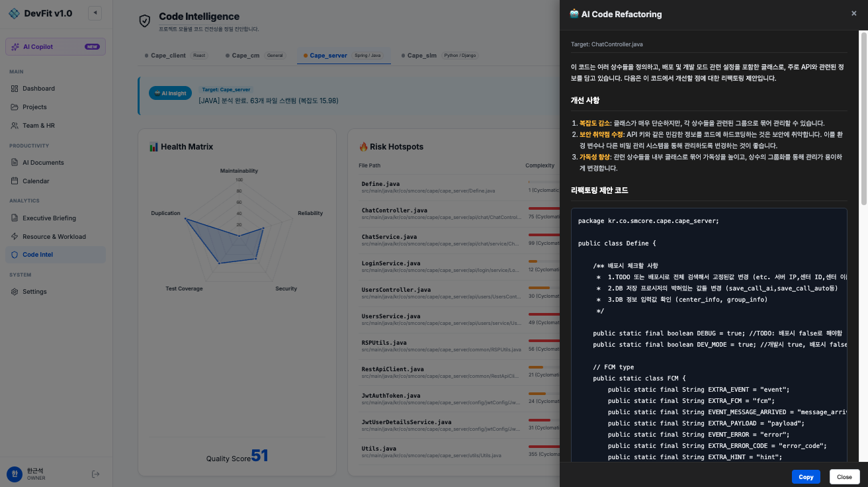Screen dimensions: 868x487
Task: Close the AI Code Refactoring panel
Action: [x=853, y=13]
